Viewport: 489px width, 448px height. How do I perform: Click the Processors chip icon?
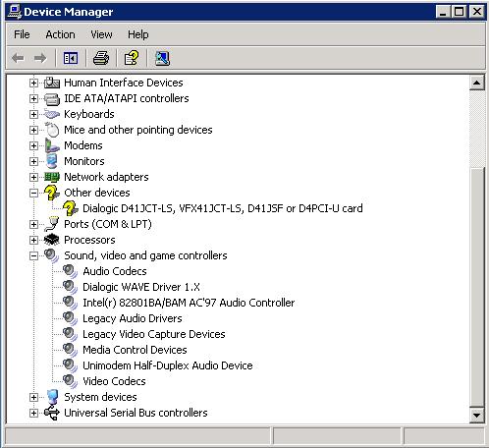tap(52, 240)
